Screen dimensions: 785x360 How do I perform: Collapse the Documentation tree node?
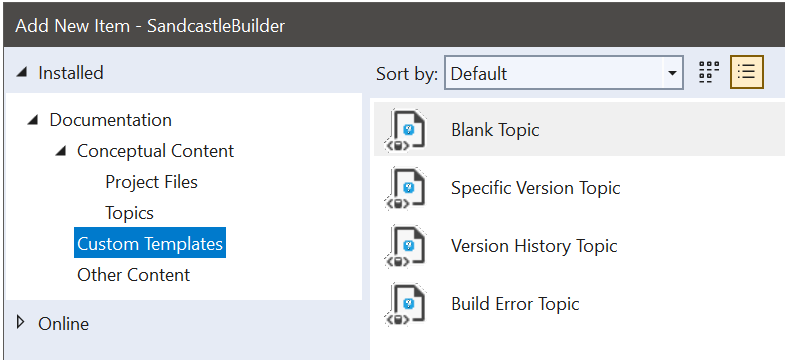point(33,120)
